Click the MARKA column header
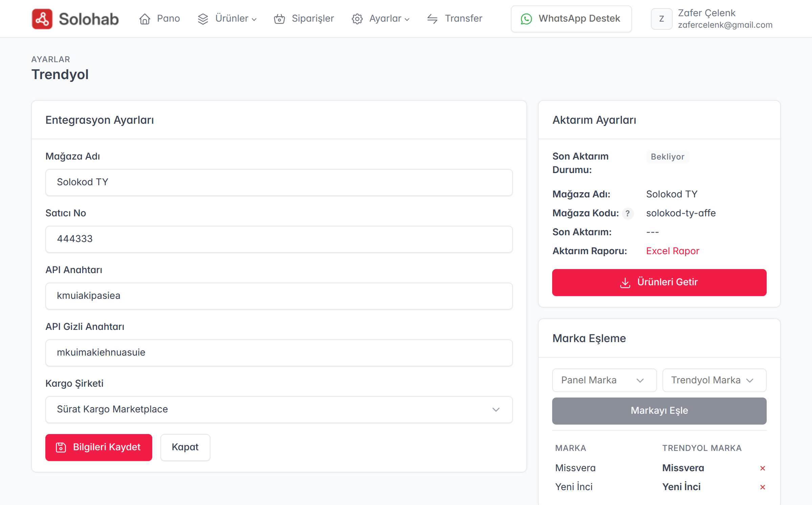Viewport: 812px width, 505px height. [x=570, y=448]
